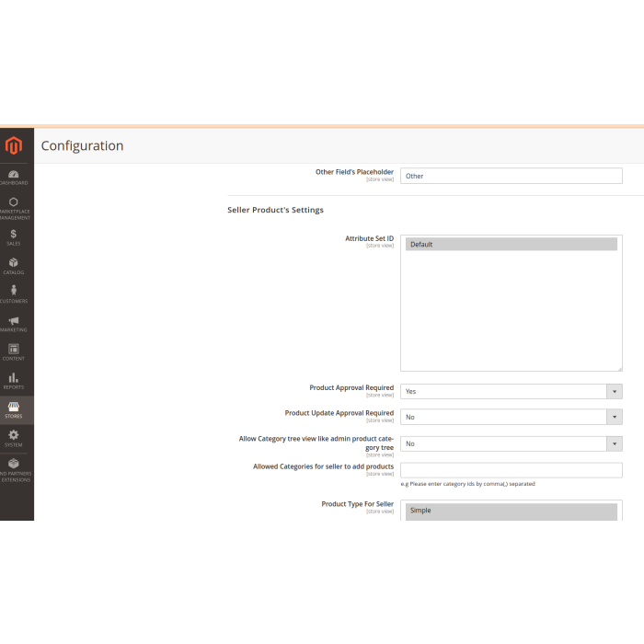Open the System gear menu
The image size is (644, 644).
[14, 438]
